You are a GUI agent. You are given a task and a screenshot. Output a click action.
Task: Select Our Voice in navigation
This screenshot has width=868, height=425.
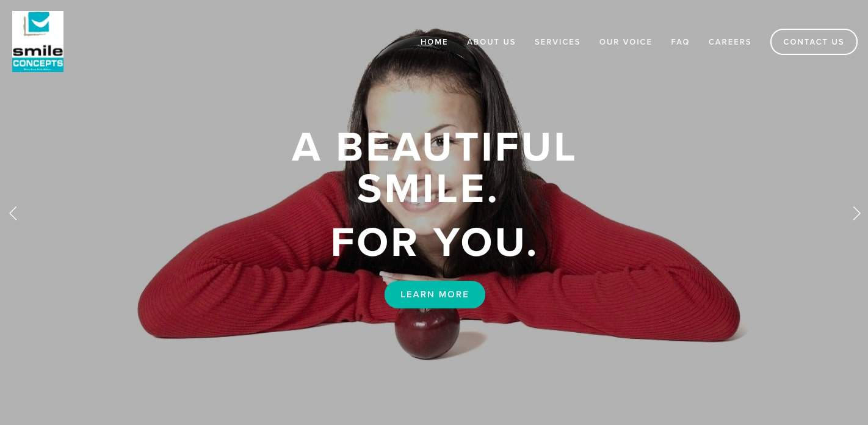coord(626,42)
